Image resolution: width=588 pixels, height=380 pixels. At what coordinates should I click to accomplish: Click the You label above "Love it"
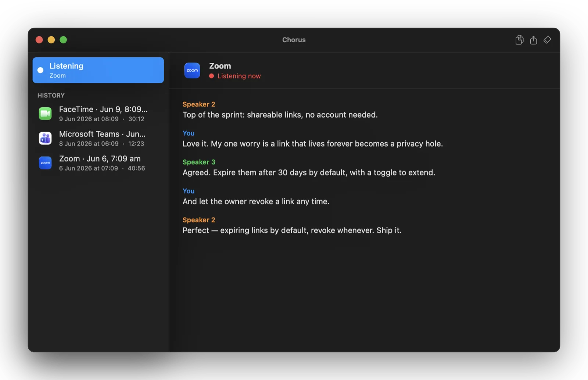click(189, 133)
